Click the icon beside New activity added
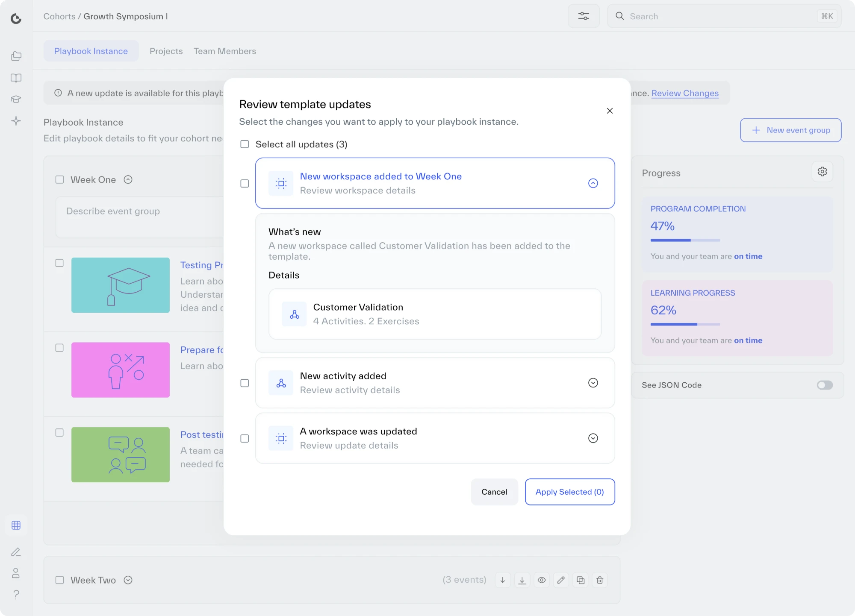855x616 pixels. (281, 383)
